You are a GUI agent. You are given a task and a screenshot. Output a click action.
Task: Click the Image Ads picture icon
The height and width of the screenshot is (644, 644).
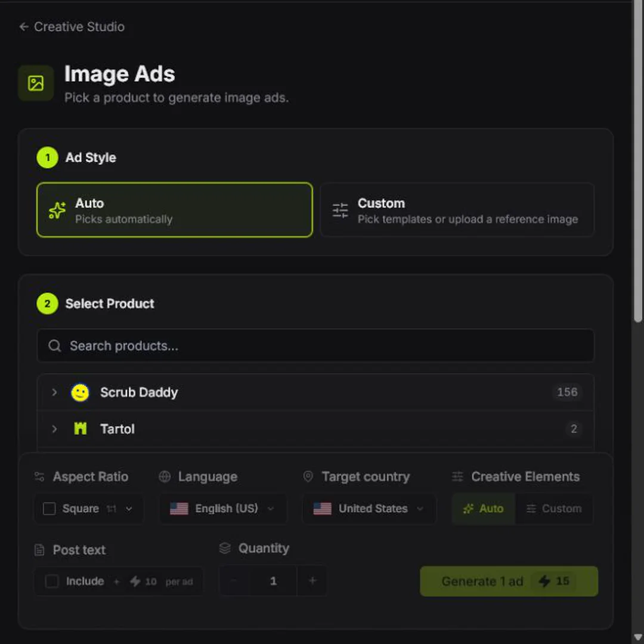(x=36, y=83)
